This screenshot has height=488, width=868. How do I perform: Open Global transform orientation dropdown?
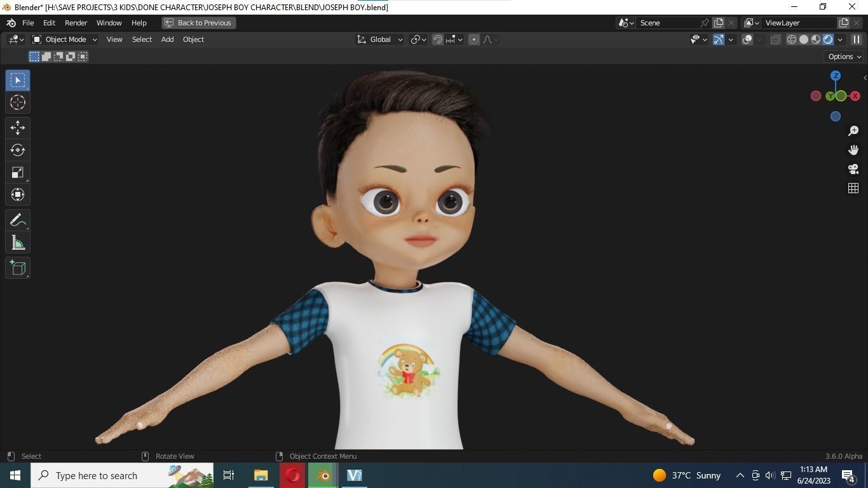point(379,39)
